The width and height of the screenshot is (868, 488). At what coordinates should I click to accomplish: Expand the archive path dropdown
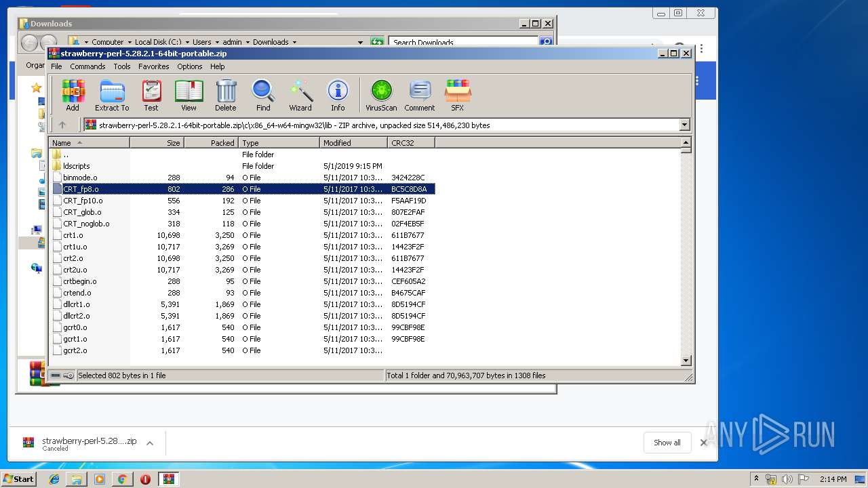point(684,125)
